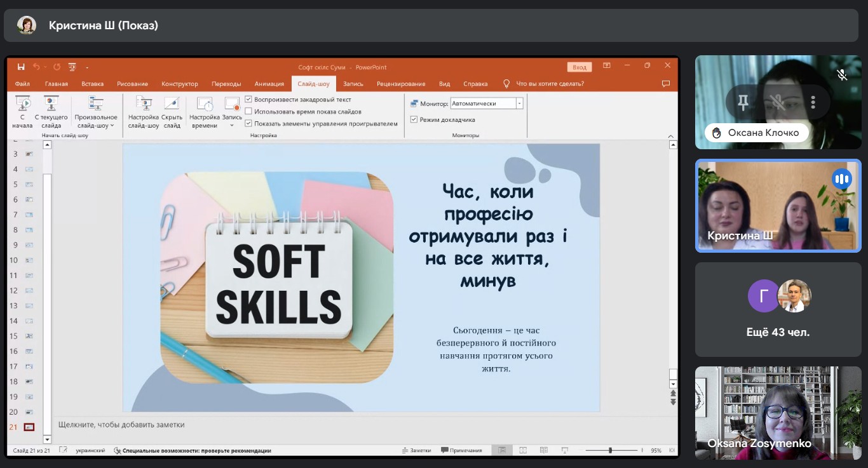This screenshot has width=868, height=468.
Task: Click the Вход sign-in button
Action: 579,67
